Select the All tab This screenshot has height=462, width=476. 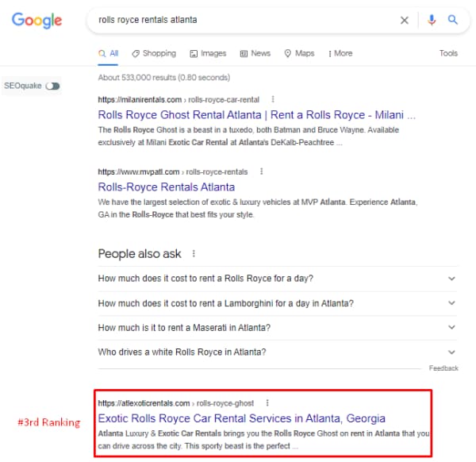(109, 53)
